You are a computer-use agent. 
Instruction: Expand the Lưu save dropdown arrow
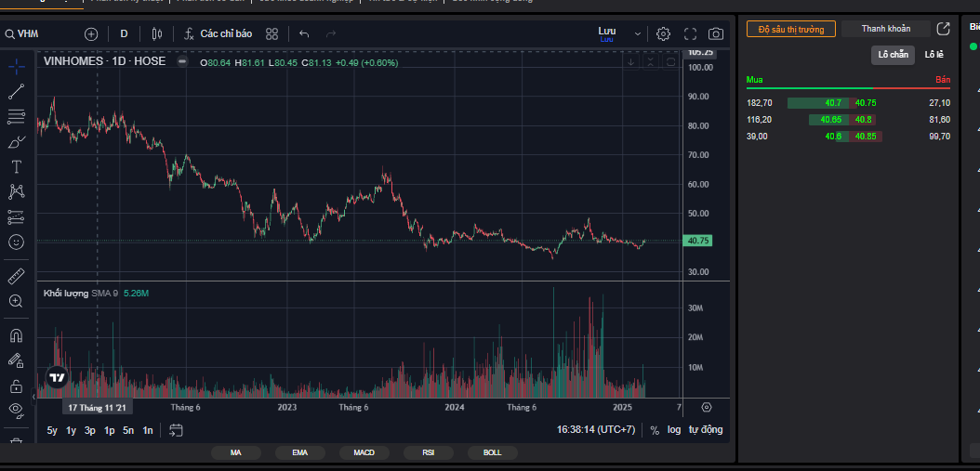click(638, 33)
